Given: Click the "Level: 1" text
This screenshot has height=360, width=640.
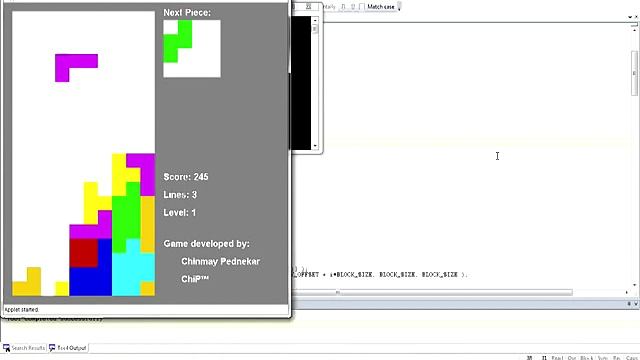Looking at the screenshot, I should coord(180,213).
